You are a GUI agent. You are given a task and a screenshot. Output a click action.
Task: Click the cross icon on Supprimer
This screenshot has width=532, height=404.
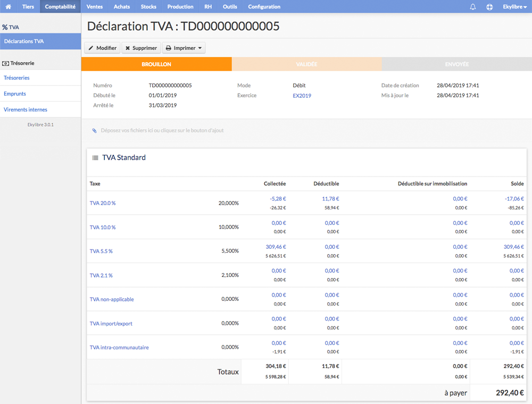pos(128,48)
